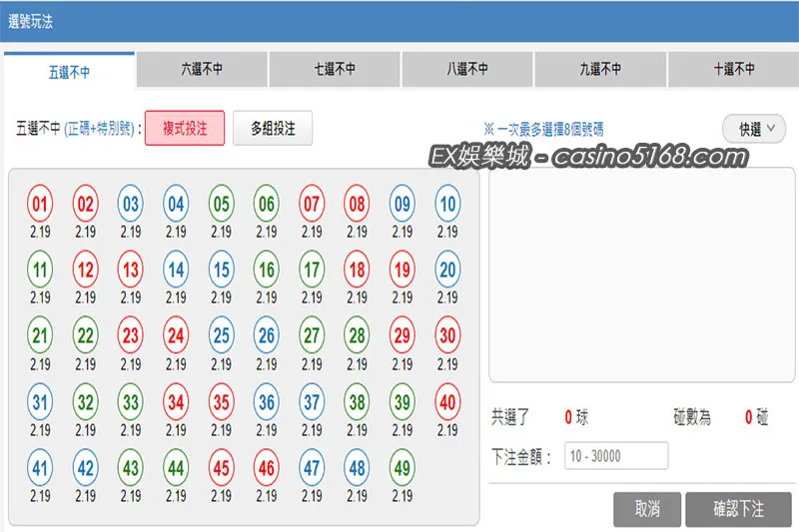Open the 快選 quick pick dropdown
799x532 pixels.
pyautogui.click(x=754, y=129)
